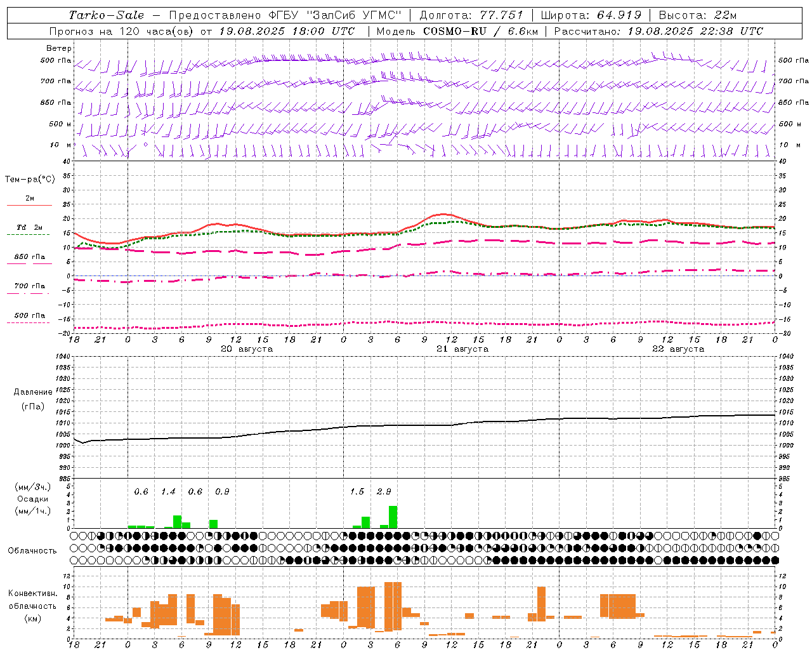Image resolution: width=812 pixels, height=650 pixels.
Task: Click the 'Высота: 22м' elevation text
Action: 698,15
